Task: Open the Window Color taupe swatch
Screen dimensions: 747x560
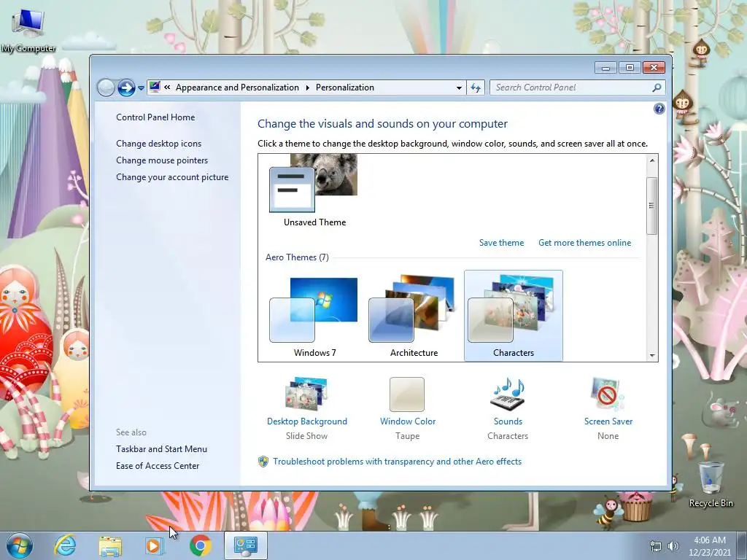Action: [x=407, y=394]
